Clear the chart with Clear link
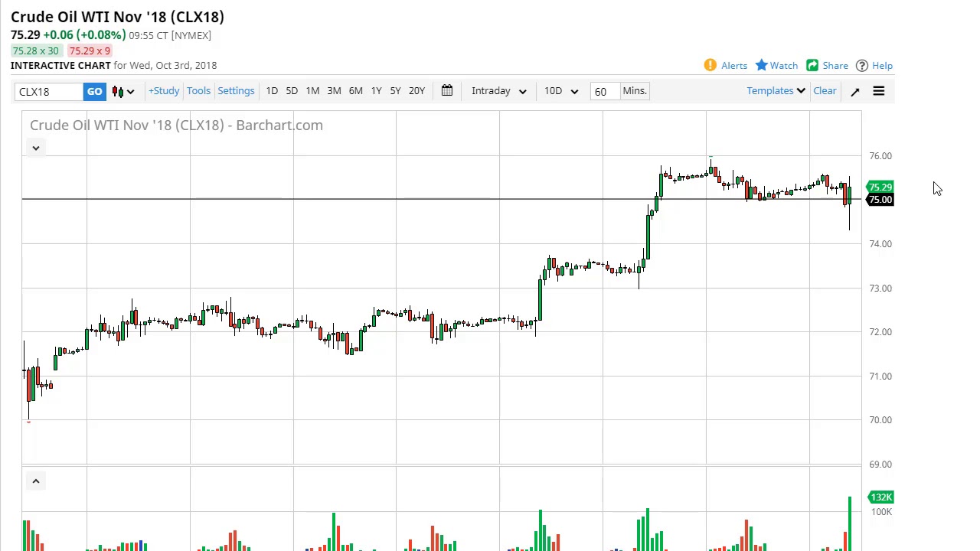The image size is (980, 551). (x=825, y=91)
